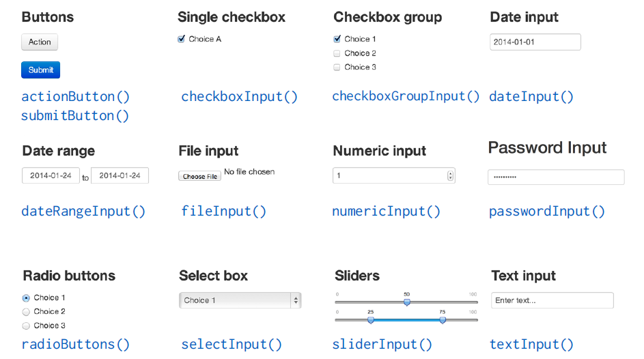The image size is (644, 359).
Task: Click the range slider's right handle at 75
Action: pyautogui.click(x=443, y=319)
